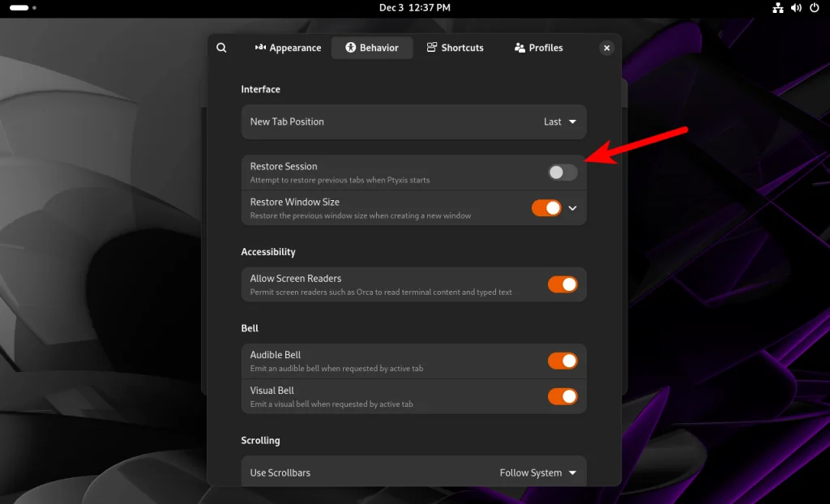Select the Behavior tab
The height and width of the screenshot is (504, 830).
(372, 48)
